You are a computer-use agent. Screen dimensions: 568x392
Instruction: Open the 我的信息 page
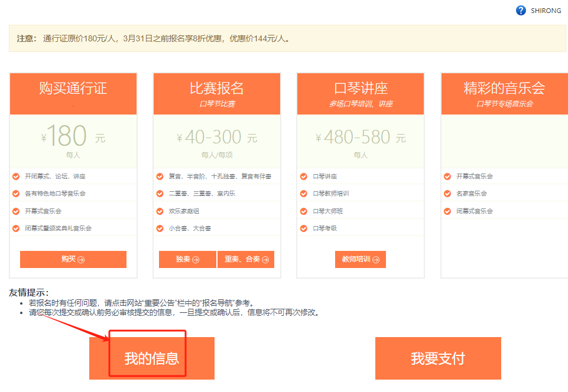[x=151, y=358]
